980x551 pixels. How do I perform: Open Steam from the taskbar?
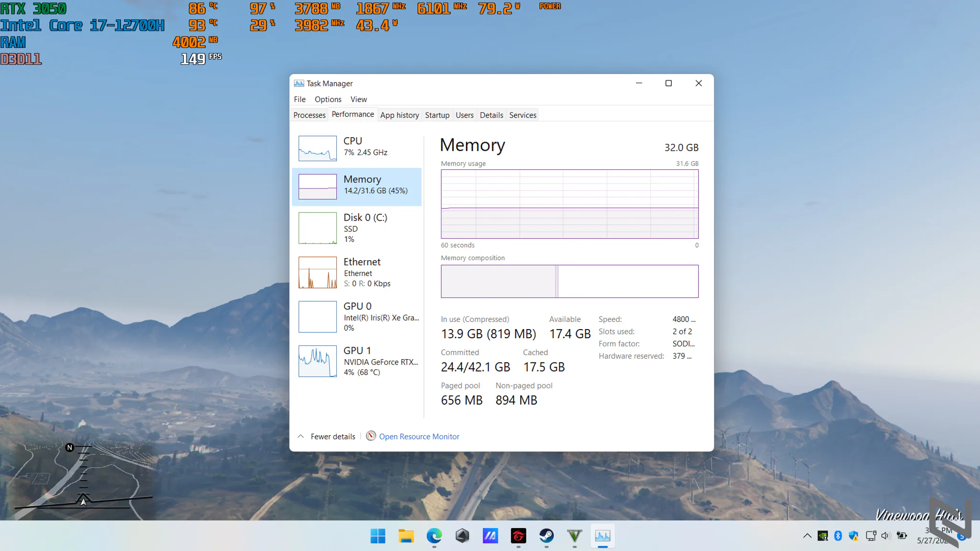coord(546,536)
